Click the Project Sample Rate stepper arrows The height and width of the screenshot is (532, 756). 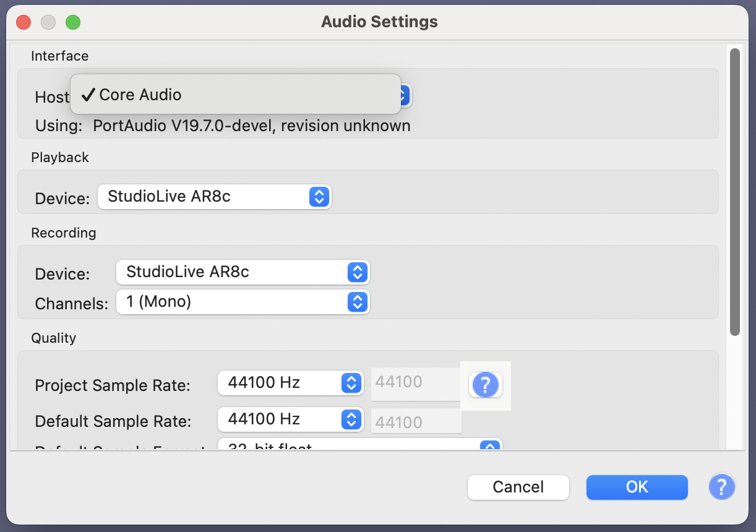(x=351, y=383)
